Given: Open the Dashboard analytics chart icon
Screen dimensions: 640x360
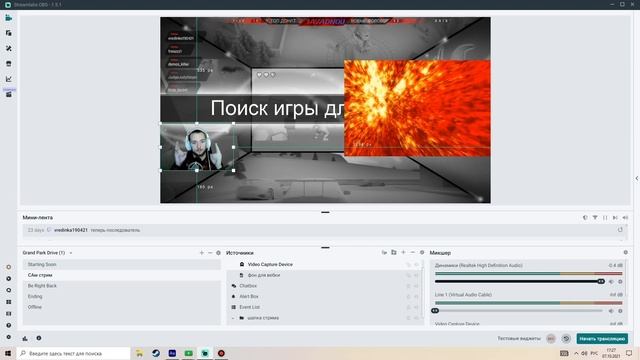Looking at the screenshot, I should (x=9, y=79).
